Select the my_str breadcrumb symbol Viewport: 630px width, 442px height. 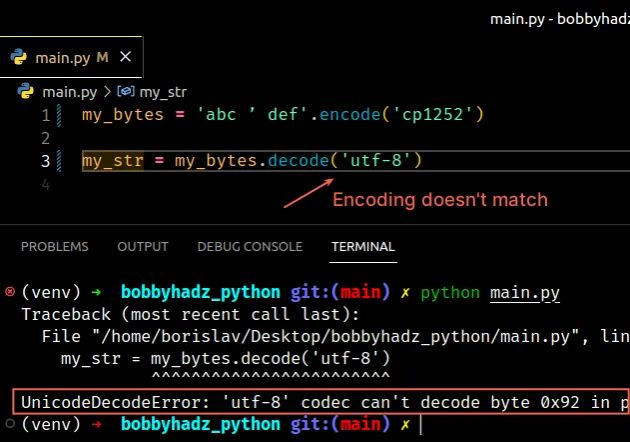click(163, 92)
